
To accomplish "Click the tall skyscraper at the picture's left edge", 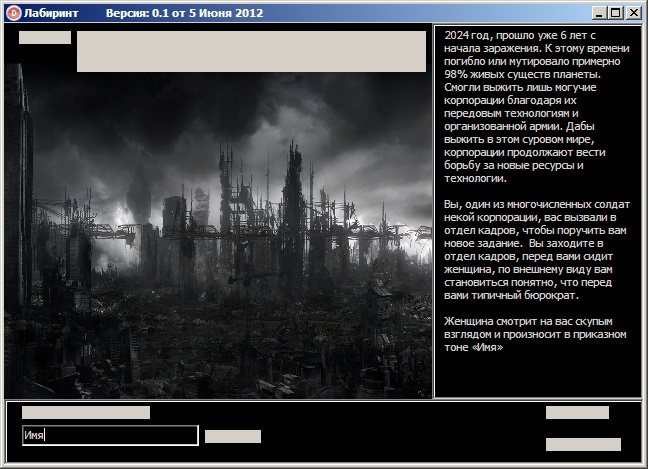I will coord(19,186).
